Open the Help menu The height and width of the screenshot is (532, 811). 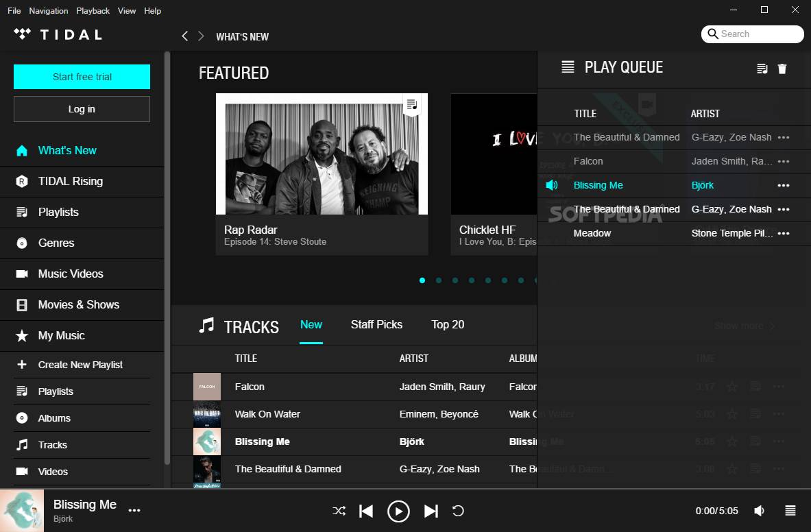point(153,10)
